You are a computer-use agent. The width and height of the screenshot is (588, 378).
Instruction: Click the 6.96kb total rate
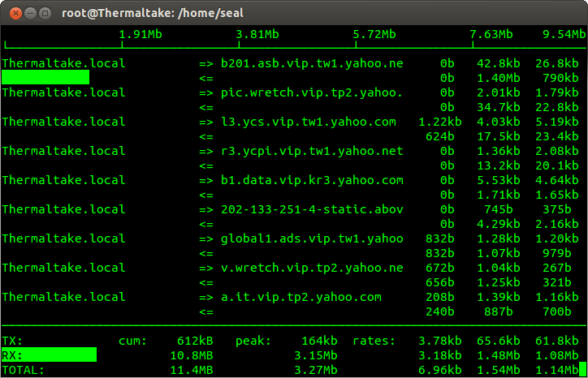click(440, 370)
